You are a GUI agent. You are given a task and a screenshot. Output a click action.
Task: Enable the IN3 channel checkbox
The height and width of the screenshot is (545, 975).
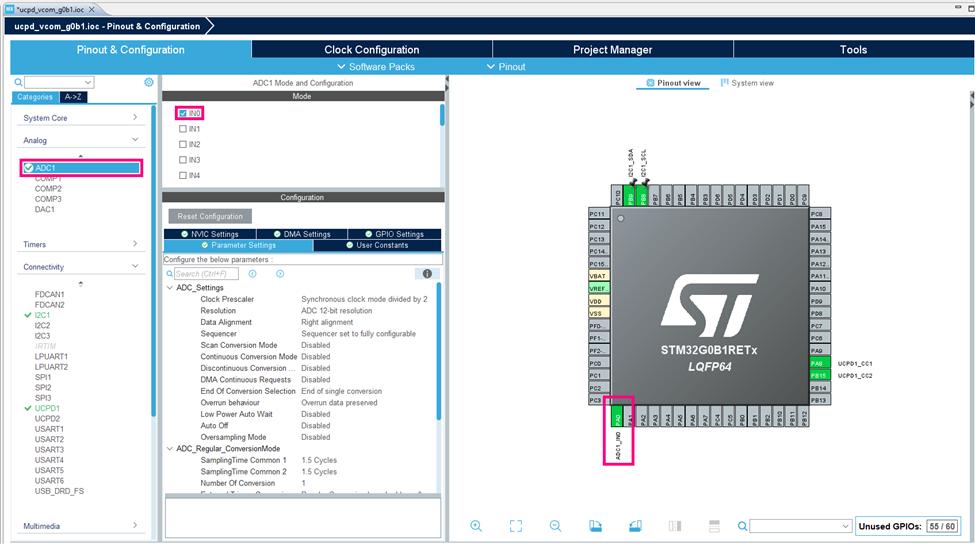pyautogui.click(x=183, y=160)
